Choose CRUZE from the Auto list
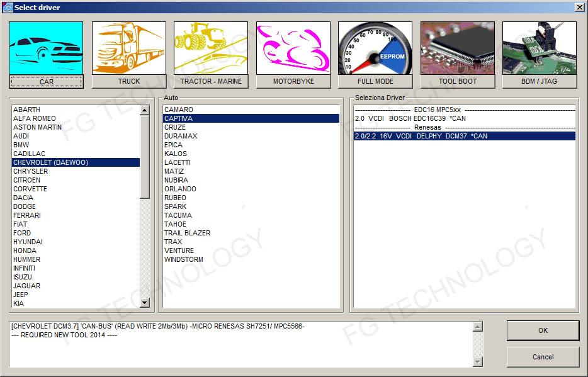 click(251, 127)
